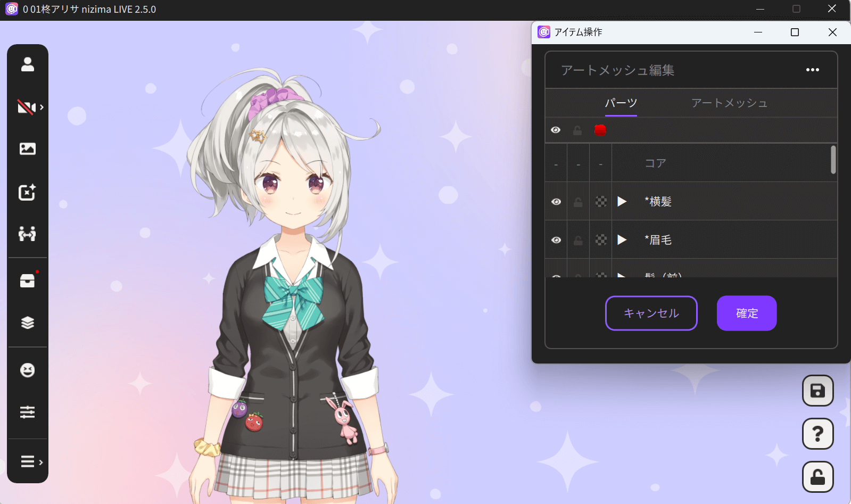Viewport: 851px width, 504px height.
Task: Expand the *眉毛 parts group
Action: tap(622, 240)
